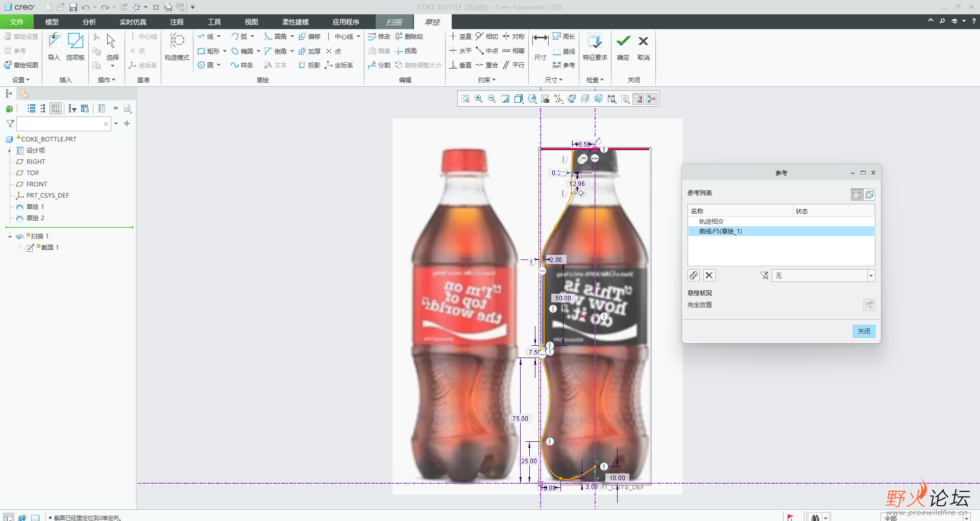Open the 弧 arc dropdown arrow

click(x=252, y=37)
